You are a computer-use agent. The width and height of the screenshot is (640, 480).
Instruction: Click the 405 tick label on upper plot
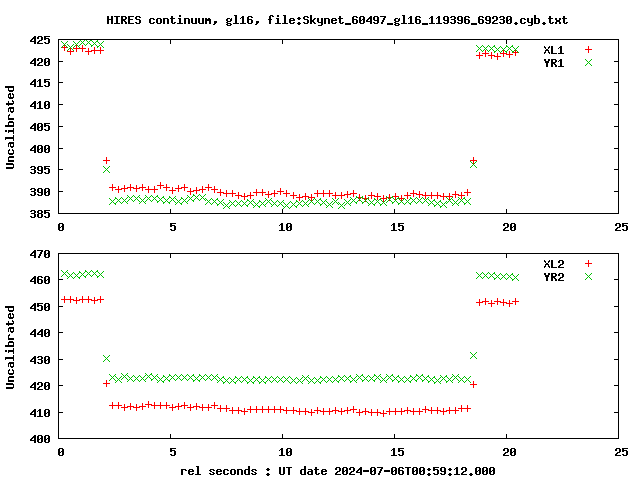coord(40,127)
